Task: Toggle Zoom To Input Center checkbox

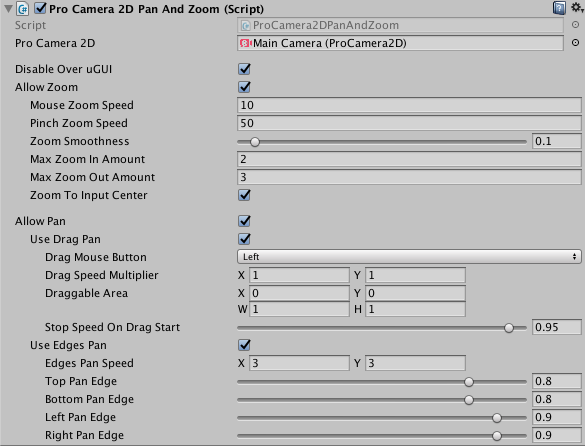Action: click(244, 195)
